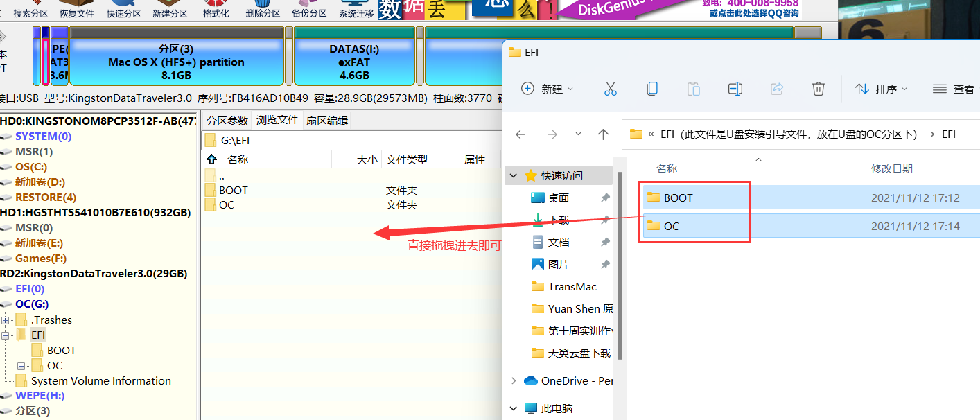Select the BOOT folder in Explorer file list
The image size is (980, 420).
pos(678,198)
